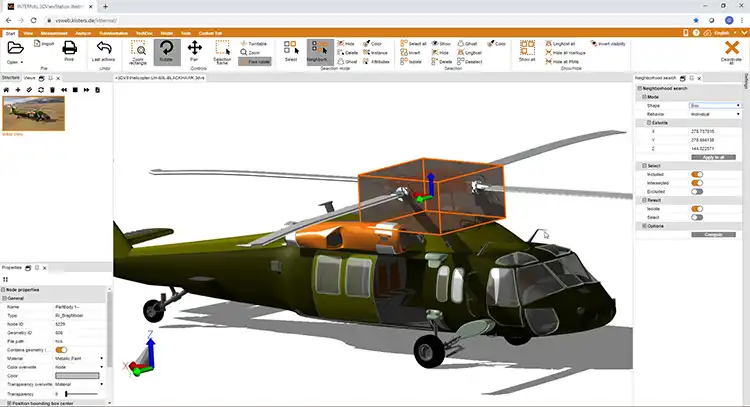Open the Model ribbon tab
The width and height of the screenshot is (750, 407).
click(168, 32)
